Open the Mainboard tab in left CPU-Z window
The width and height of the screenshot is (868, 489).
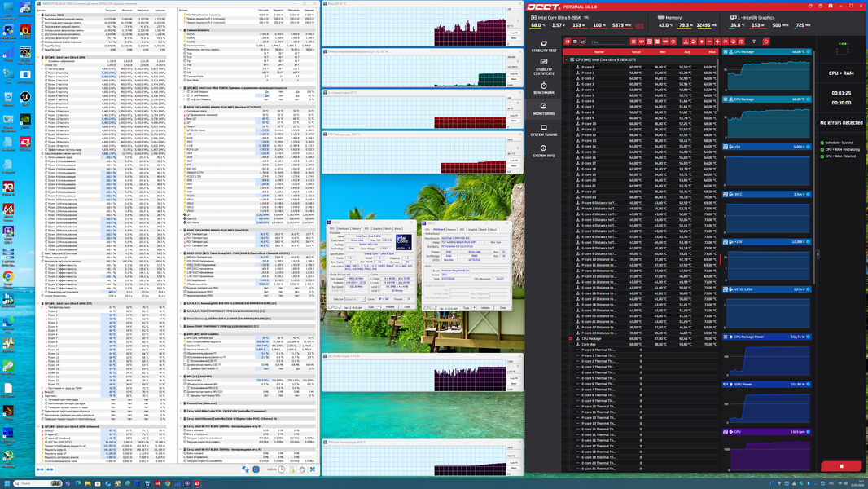tap(344, 229)
